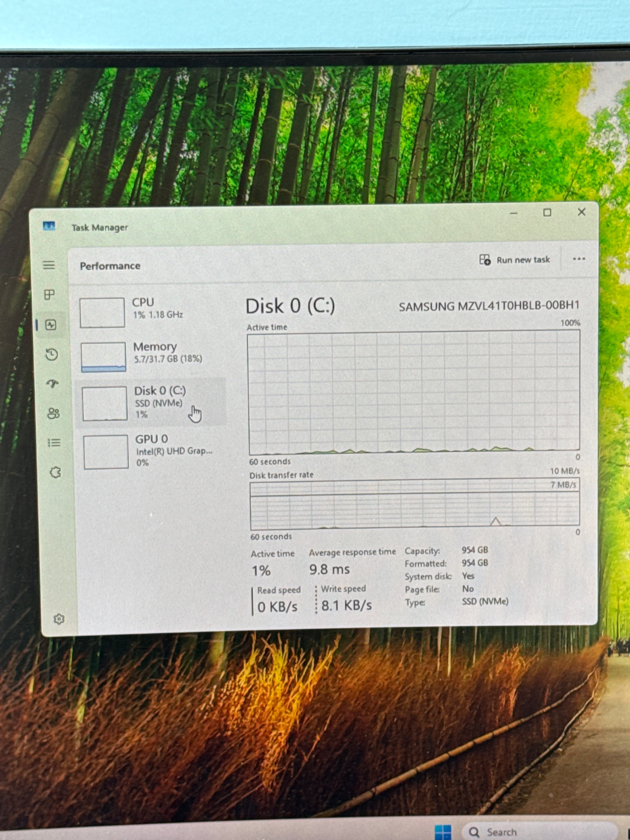This screenshot has width=630, height=840.
Task: Go to the Processes page icon
Action: coord(49,294)
